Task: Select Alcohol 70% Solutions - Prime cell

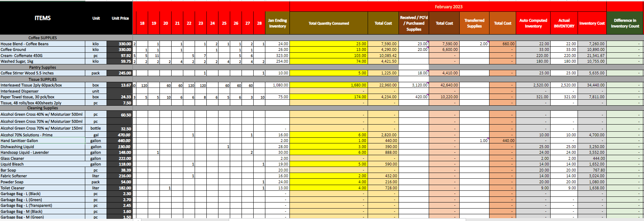Action: point(43,135)
